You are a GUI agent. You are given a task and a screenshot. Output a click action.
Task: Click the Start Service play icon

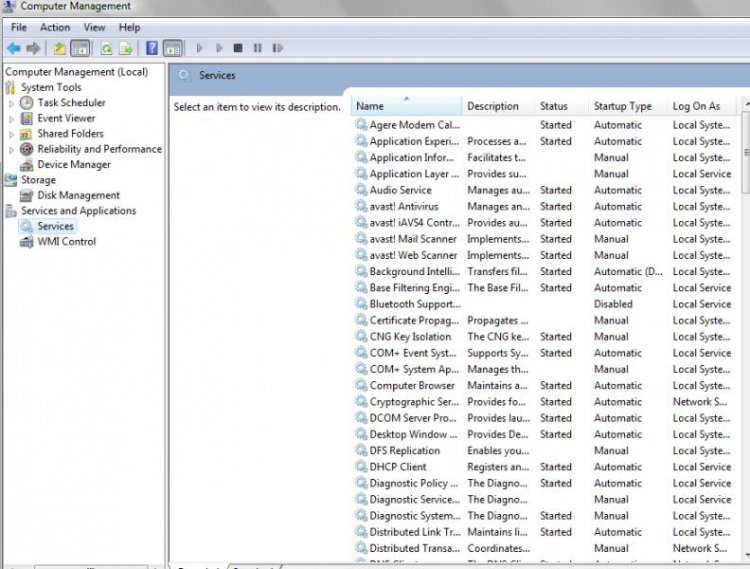[199, 48]
